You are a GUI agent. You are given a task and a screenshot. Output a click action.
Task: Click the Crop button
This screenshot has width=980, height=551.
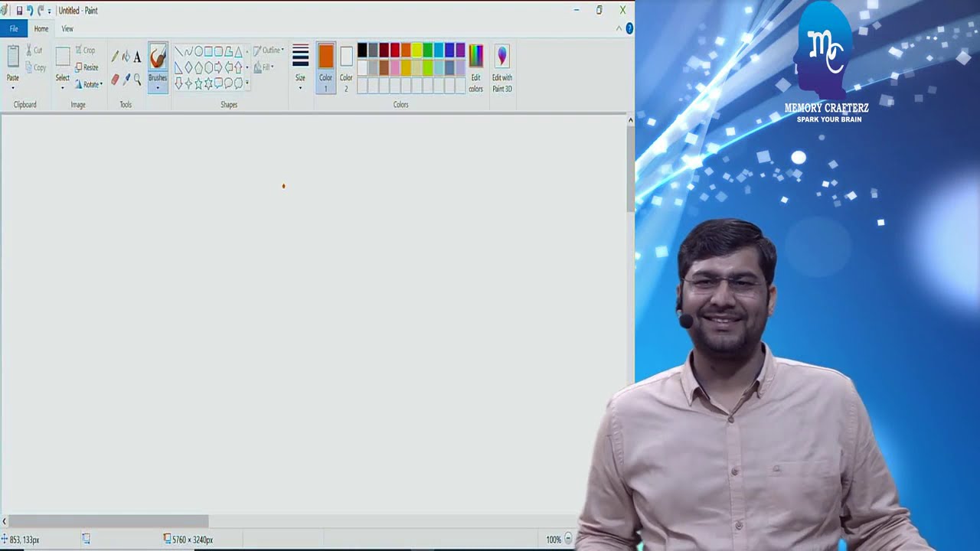tap(84, 51)
